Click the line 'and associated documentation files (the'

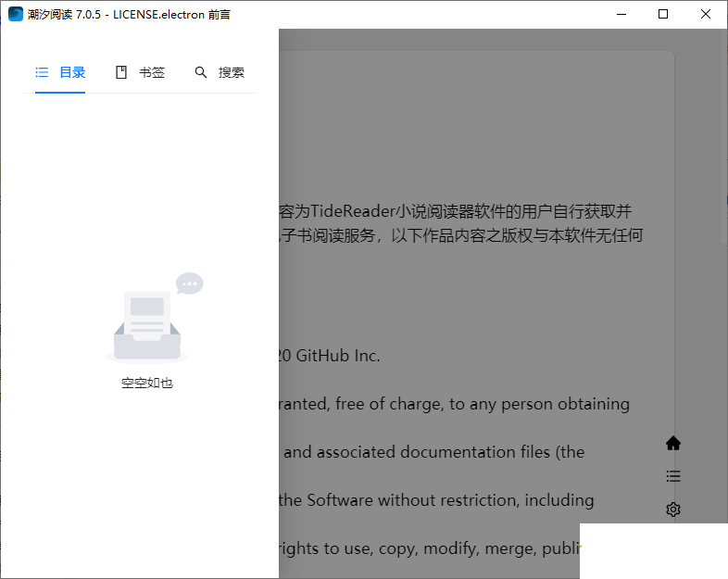434,452
